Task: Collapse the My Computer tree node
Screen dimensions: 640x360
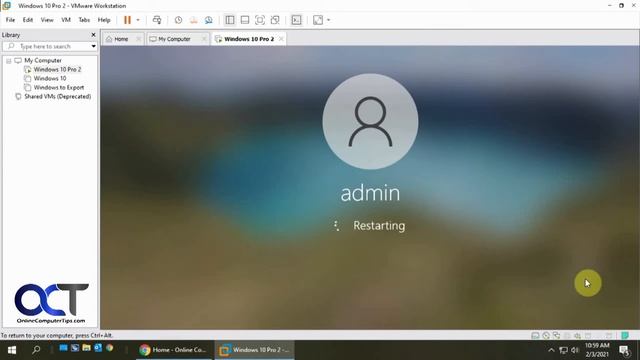Action: click(9, 61)
